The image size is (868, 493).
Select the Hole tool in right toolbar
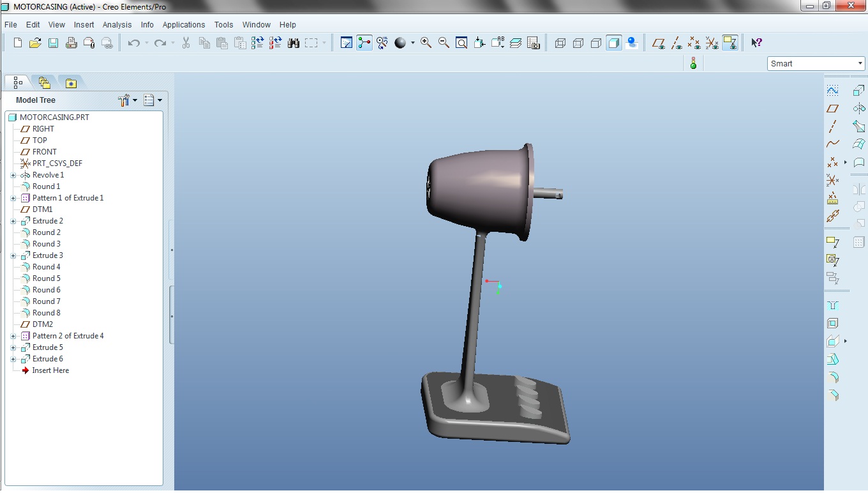point(832,305)
